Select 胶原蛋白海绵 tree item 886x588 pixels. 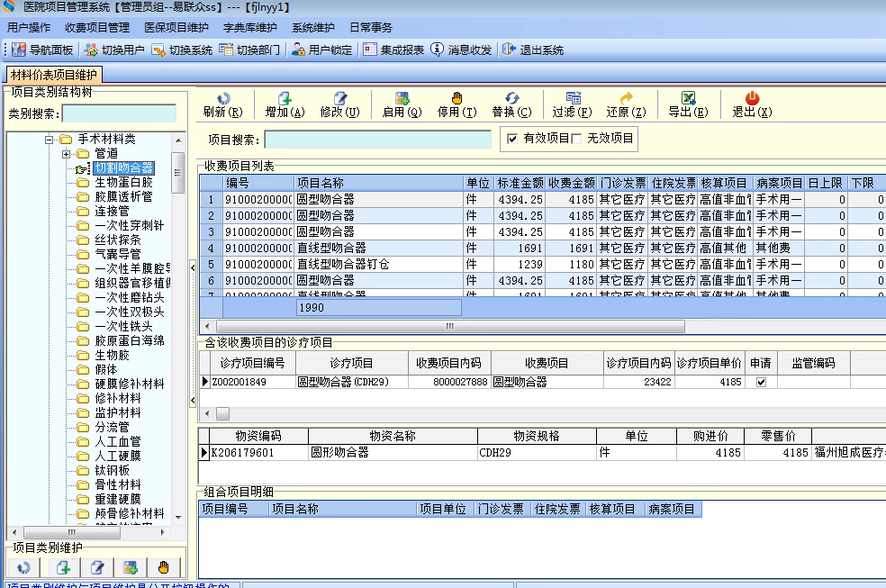[130, 340]
